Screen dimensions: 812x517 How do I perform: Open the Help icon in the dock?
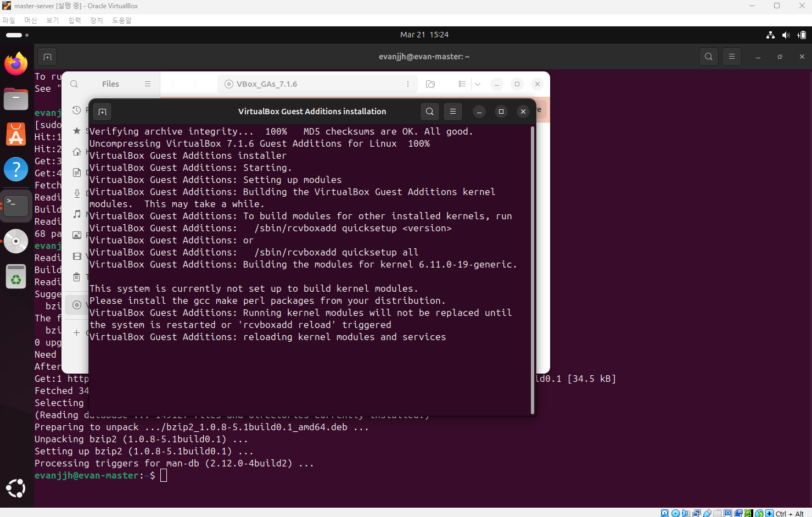pos(16,169)
